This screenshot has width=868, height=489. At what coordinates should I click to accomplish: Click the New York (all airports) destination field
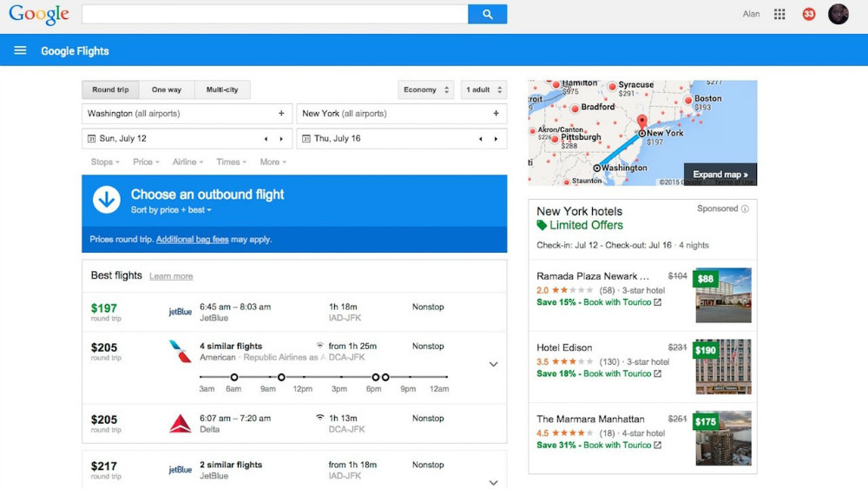402,114
